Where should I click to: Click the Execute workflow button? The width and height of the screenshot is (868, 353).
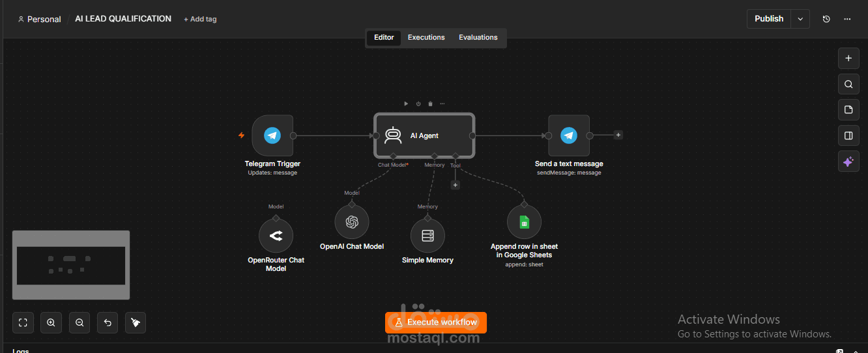coord(436,322)
